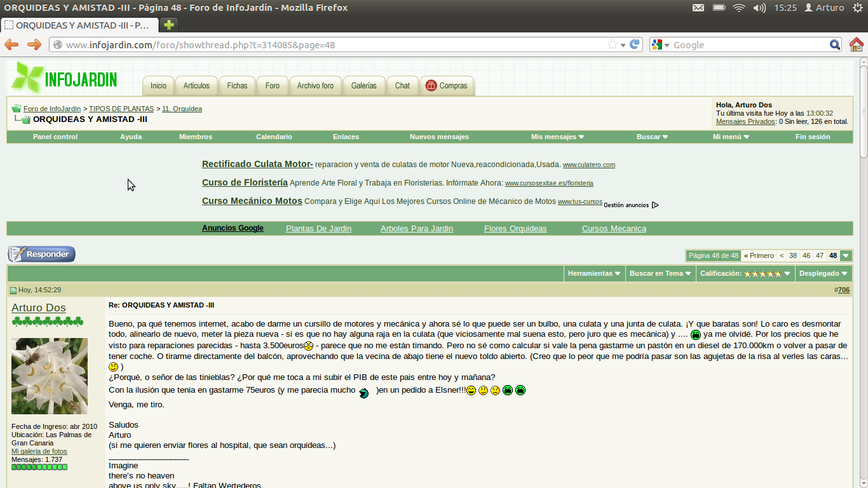
Task: Click the Firefox forward arrow button
Action: click(x=34, y=44)
